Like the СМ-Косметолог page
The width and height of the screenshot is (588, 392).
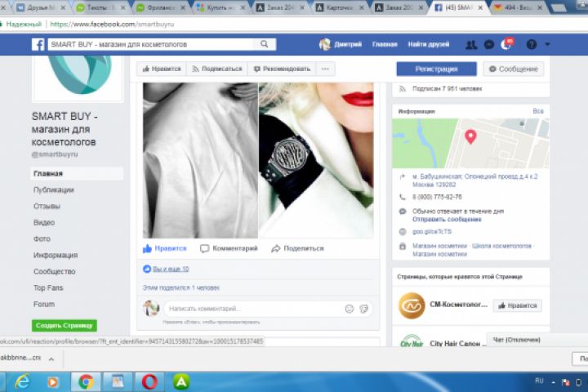[518, 305]
